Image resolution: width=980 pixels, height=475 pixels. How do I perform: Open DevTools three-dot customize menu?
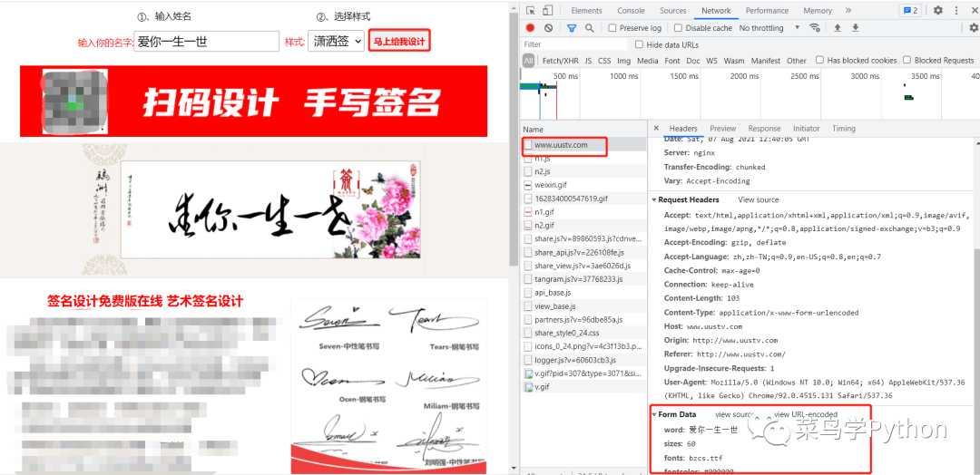956,11
